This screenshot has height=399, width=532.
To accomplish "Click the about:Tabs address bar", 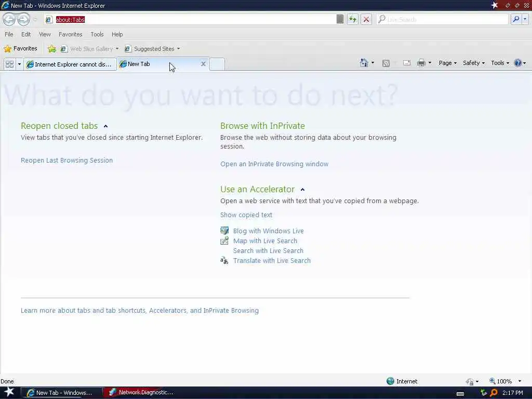I will pyautogui.click(x=190, y=20).
